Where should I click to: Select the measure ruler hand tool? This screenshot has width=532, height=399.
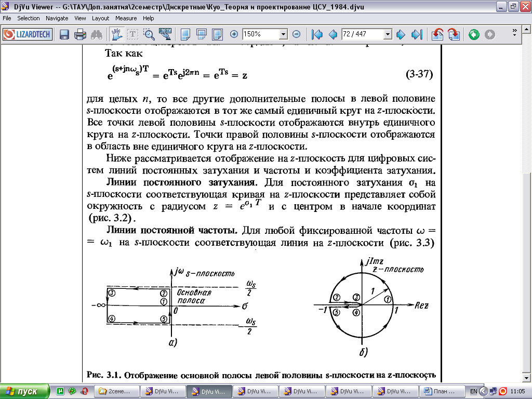[165, 34]
